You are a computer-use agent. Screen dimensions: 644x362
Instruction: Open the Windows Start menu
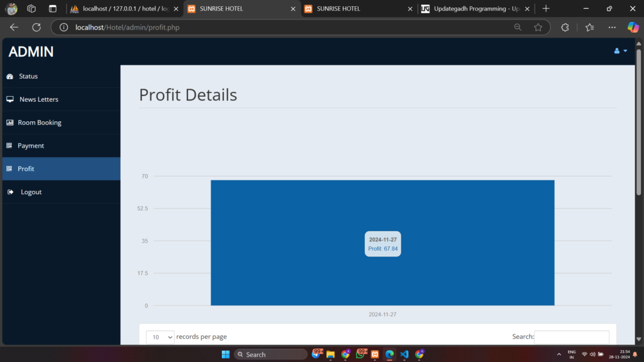point(226,354)
